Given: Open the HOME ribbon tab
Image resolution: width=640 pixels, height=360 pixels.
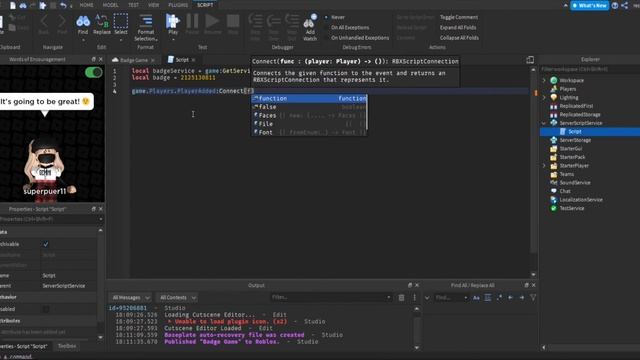Looking at the screenshot, I should 87,5.
